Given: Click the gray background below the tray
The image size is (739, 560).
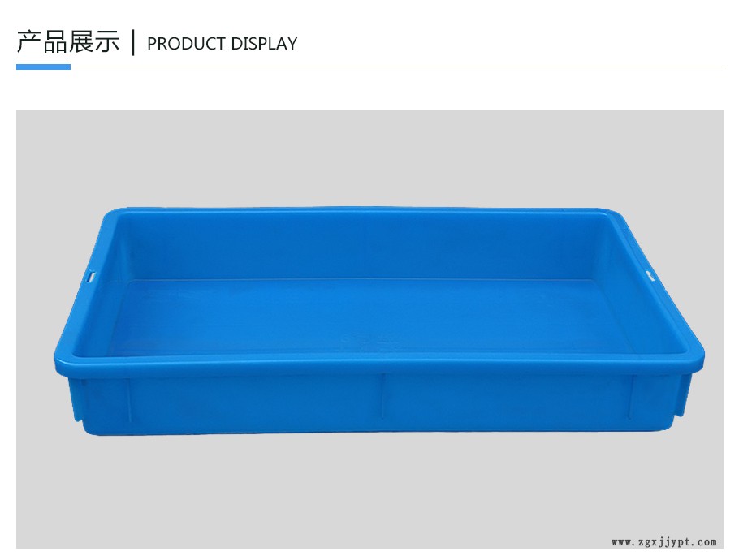Looking at the screenshot, I should (x=369, y=490).
